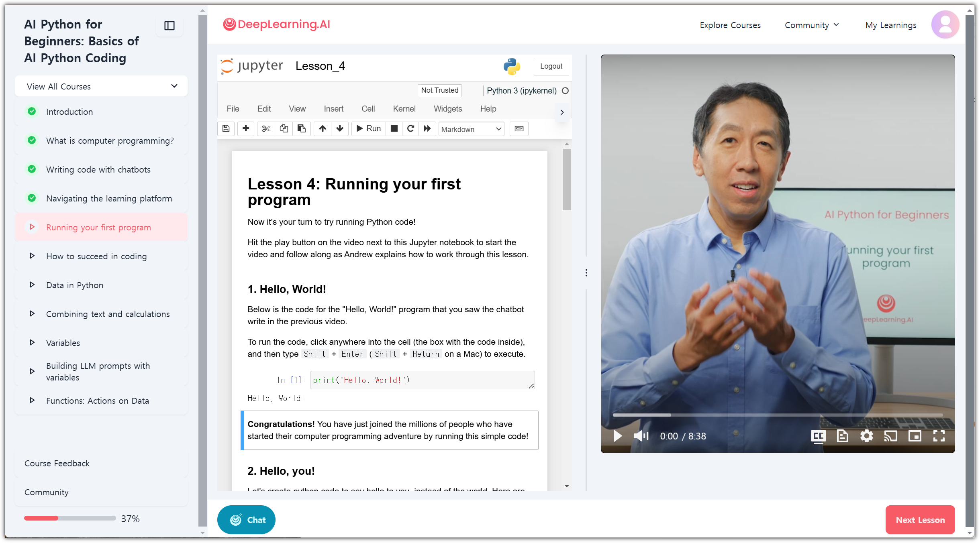Open the Kernel menu
Image resolution: width=980 pixels, height=543 pixels.
click(x=404, y=109)
